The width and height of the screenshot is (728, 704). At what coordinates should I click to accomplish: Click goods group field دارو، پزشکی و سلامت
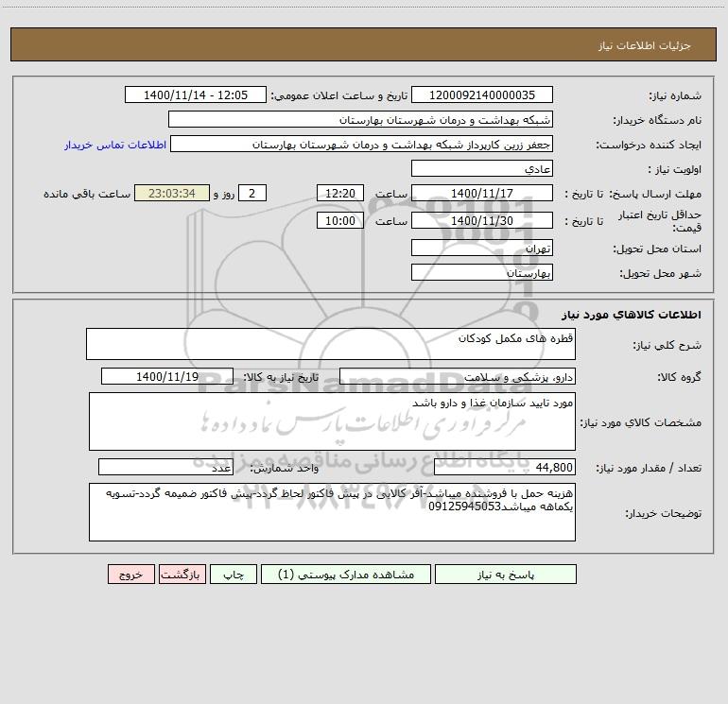click(x=458, y=377)
